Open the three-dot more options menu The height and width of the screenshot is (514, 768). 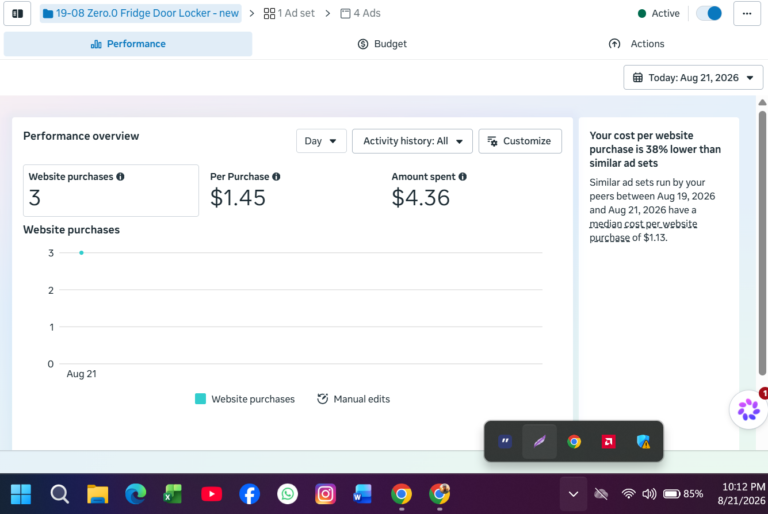pyautogui.click(x=746, y=13)
